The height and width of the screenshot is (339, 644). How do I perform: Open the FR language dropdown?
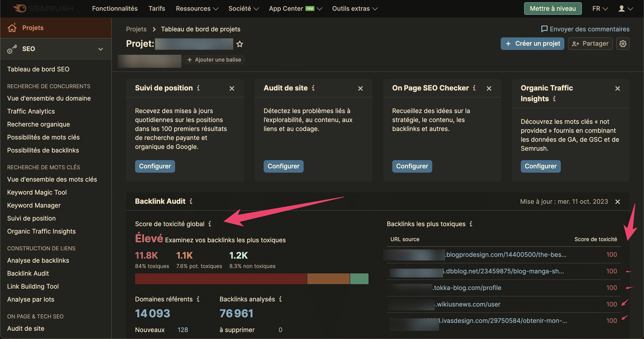600,9
